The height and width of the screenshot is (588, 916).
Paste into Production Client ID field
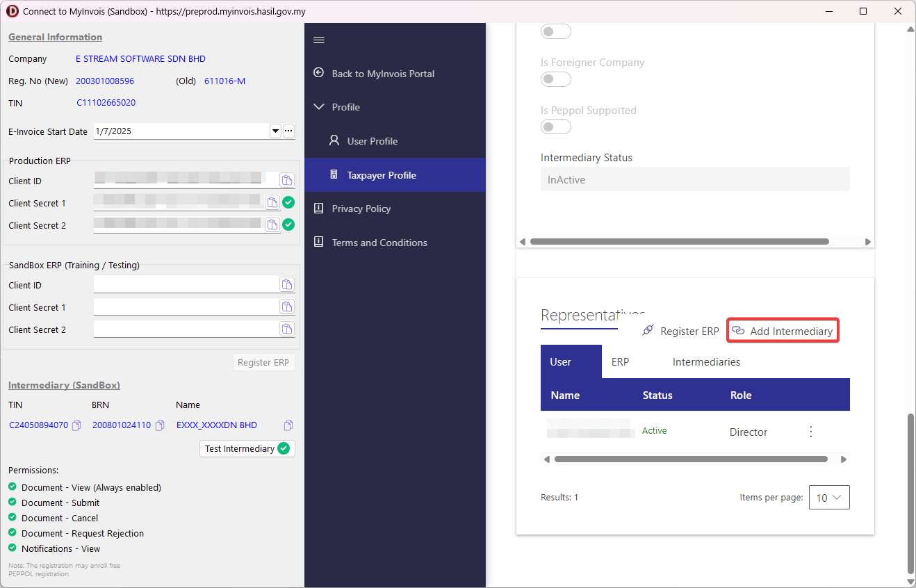click(287, 181)
